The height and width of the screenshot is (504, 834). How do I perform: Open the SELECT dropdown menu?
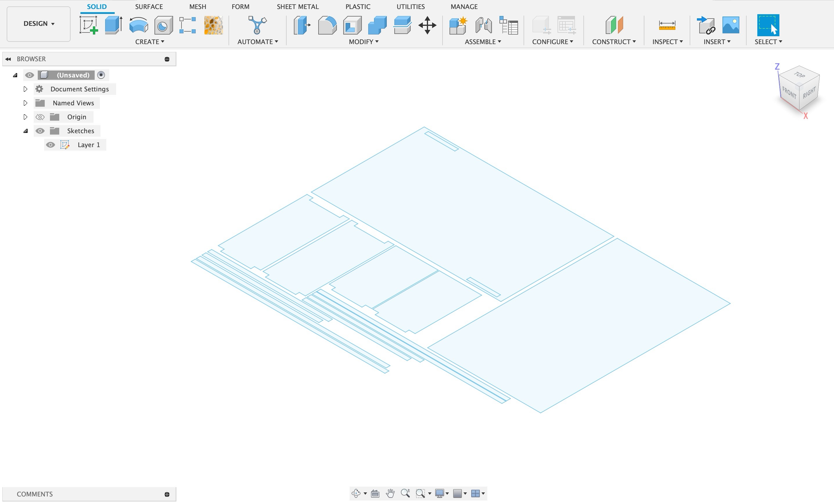point(768,41)
